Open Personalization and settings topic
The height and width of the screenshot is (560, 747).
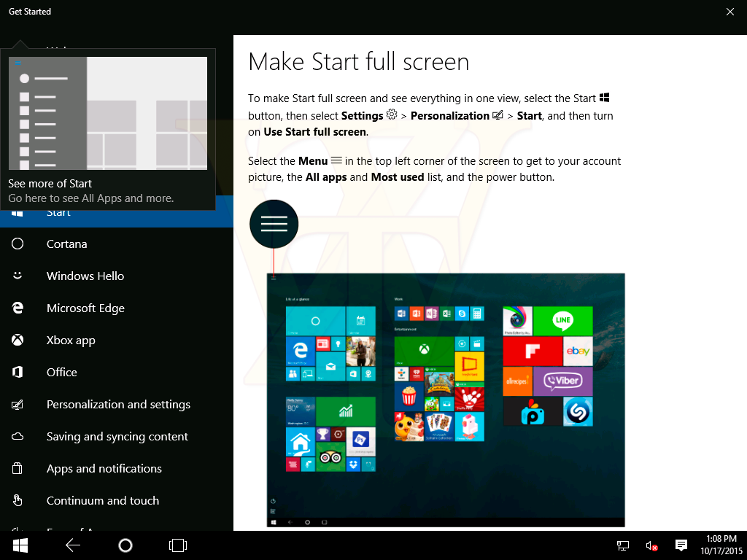pyautogui.click(x=118, y=405)
